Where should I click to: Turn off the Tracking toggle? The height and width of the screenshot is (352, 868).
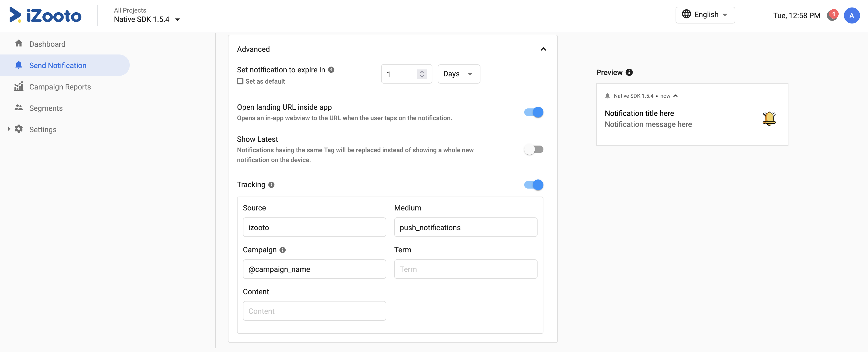534,185
